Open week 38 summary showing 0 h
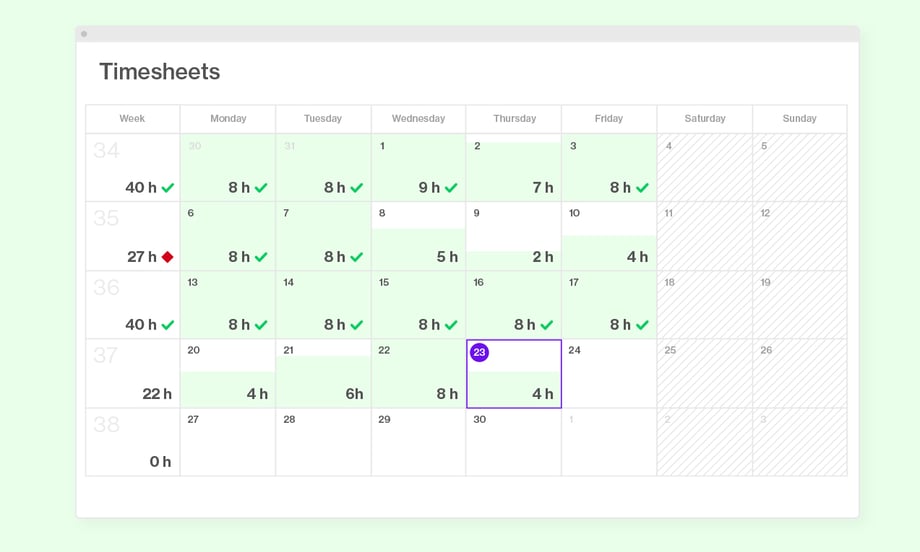Screen dimensions: 920x552 (133, 442)
